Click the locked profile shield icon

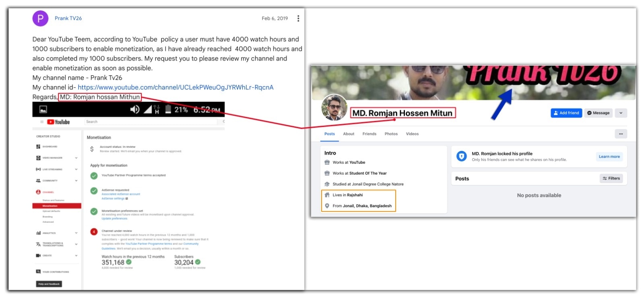tap(461, 156)
